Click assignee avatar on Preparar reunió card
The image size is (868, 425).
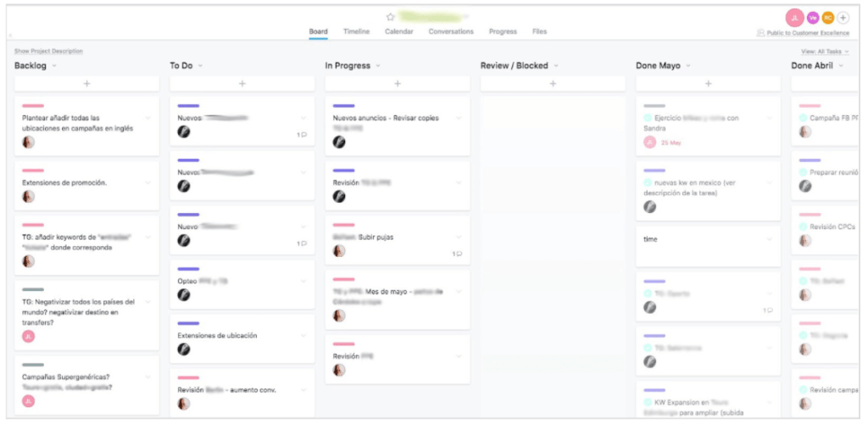[x=805, y=186]
